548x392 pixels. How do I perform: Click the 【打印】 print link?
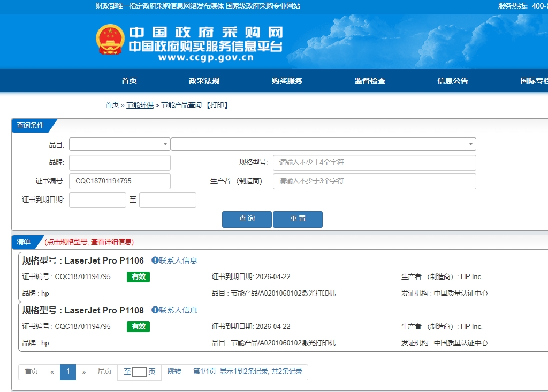click(217, 105)
